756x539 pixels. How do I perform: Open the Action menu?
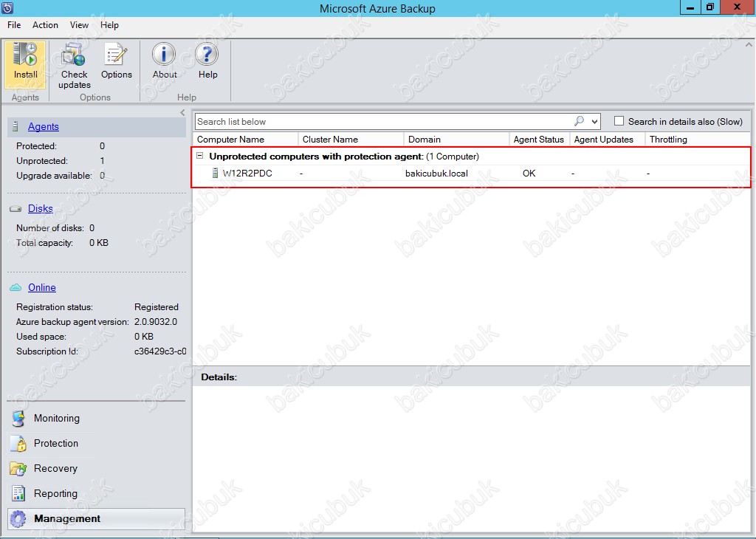pyautogui.click(x=45, y=25)
